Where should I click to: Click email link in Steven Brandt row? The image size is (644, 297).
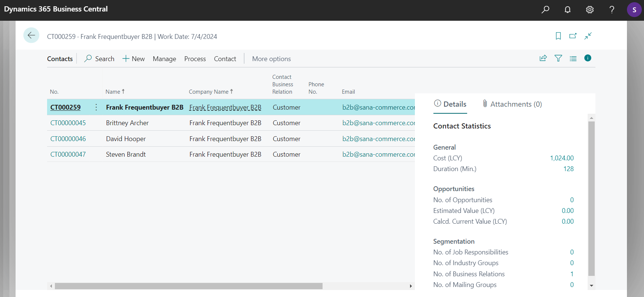[379, 154]
